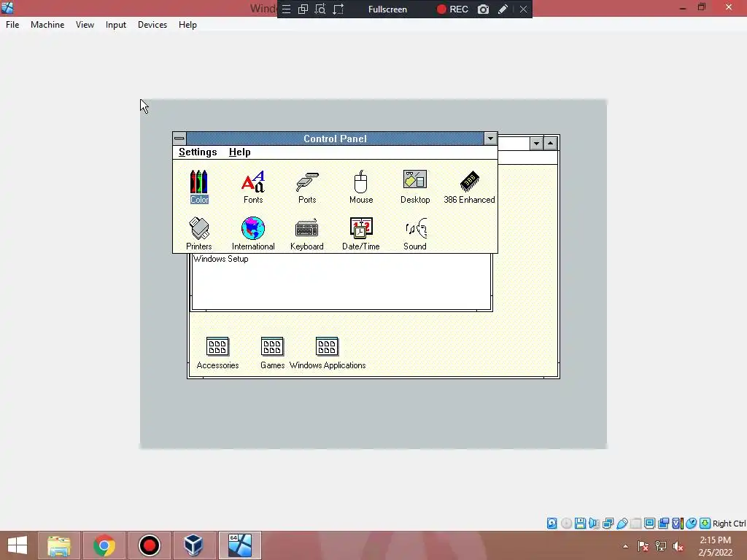Launch Google Chrome from the taskbar
747x560 pixels.
coord(104,545)
